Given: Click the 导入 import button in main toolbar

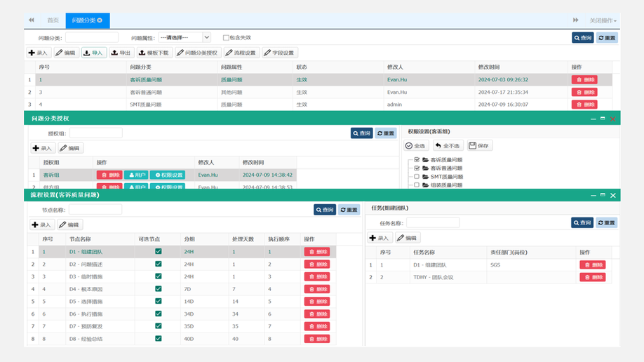Looking at the screenshot, I should tap(94, 53).
